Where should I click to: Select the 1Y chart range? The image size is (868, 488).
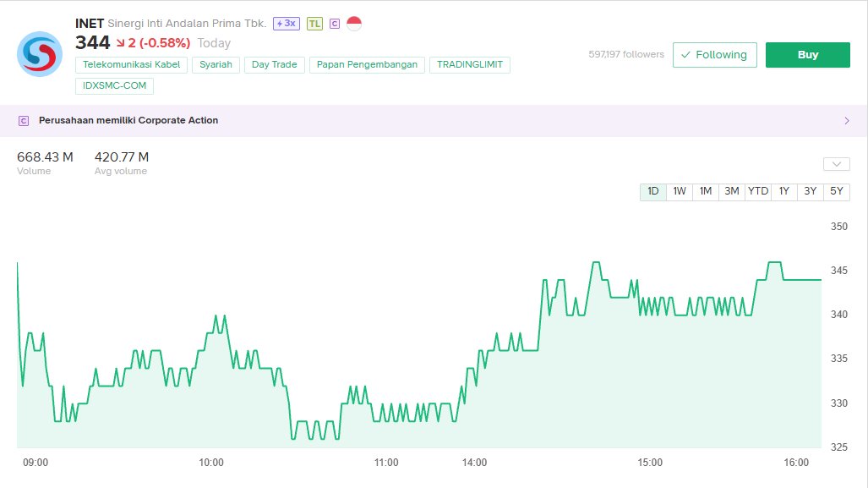783,192
